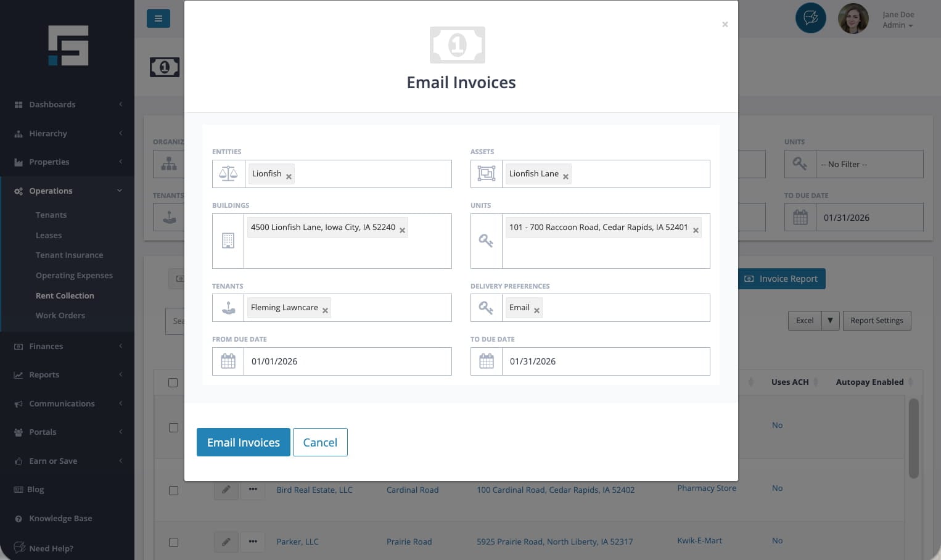Toggle the select-all checkbox in table header

click(173, 383)
